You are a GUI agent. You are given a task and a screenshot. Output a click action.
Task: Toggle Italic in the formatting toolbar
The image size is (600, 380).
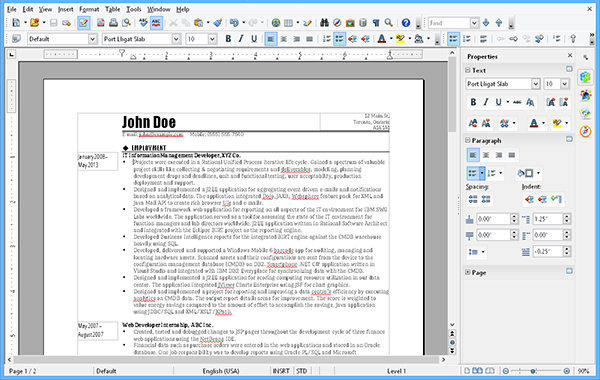(x=241, y=39)
